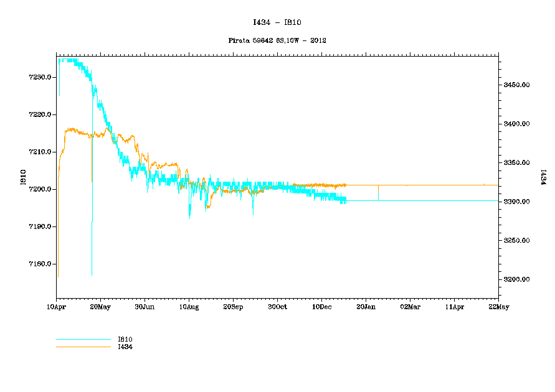Click the chart title 'I434 - I810'

[277, 22]
